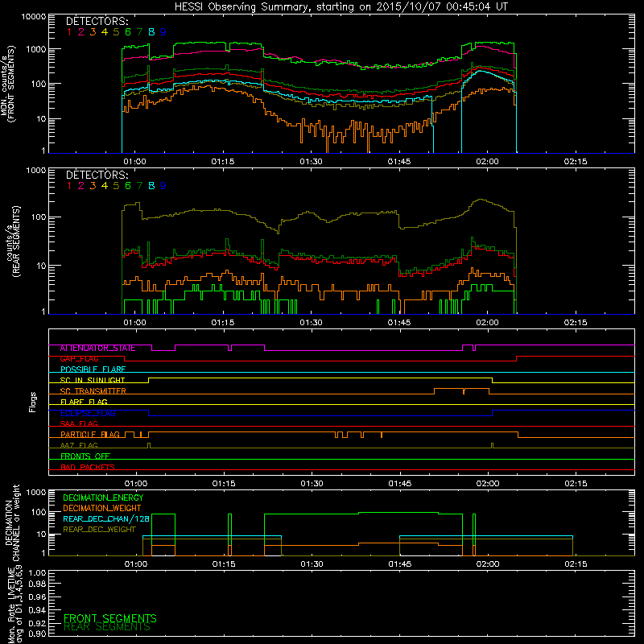Click the REAR_DEC_CHAN/128 legend entry
The image size is (644, 644).
click(x=106, y=519)
